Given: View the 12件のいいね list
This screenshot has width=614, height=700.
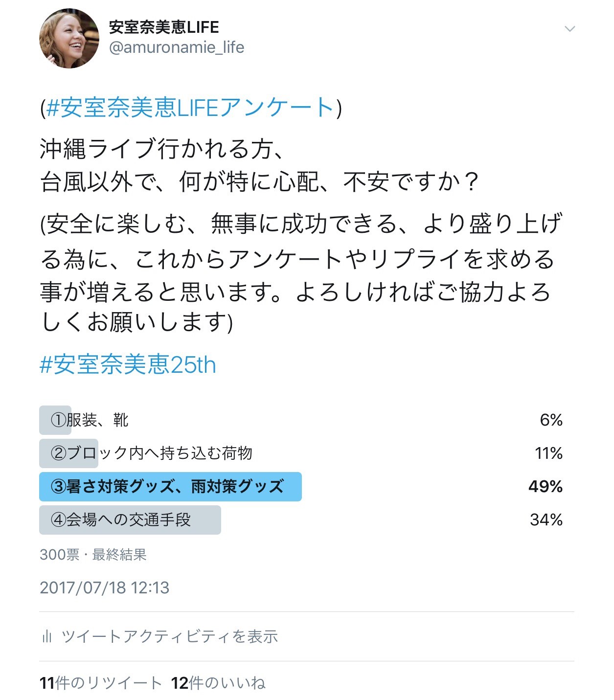Looking at the screenshot, I should click(218, 683).
